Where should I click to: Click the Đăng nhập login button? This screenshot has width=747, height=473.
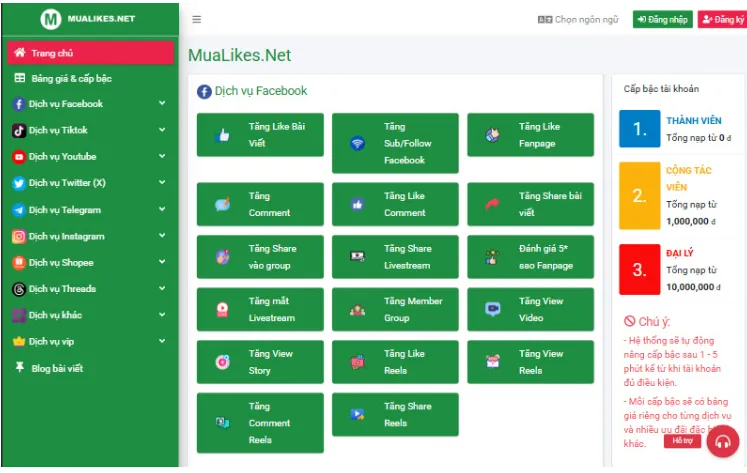(x=663, y=20)
